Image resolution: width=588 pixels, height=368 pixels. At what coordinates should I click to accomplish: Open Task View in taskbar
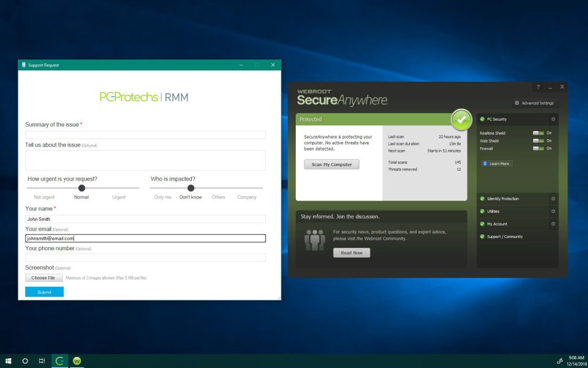42,361
